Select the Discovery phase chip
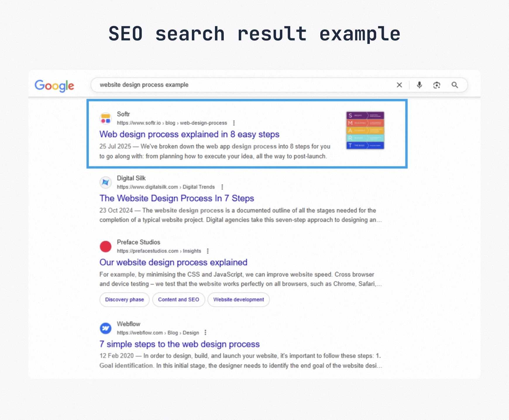This screenshot has height=420, width=509. pos(124,300)
